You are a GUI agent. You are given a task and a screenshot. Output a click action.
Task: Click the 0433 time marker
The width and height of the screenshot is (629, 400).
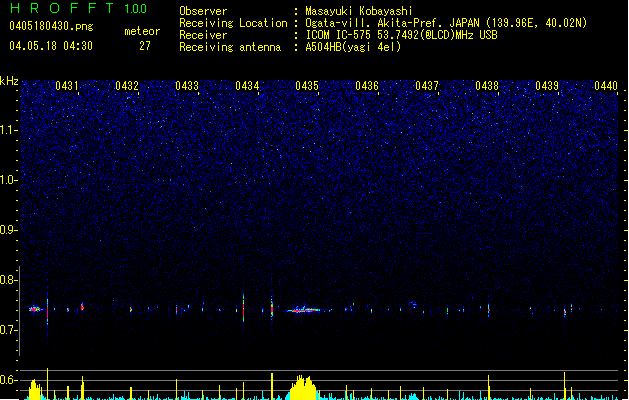[187, 86]
